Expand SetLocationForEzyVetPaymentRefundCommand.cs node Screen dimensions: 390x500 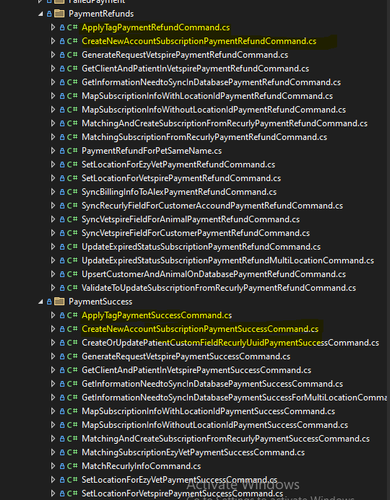coord(53,164)
